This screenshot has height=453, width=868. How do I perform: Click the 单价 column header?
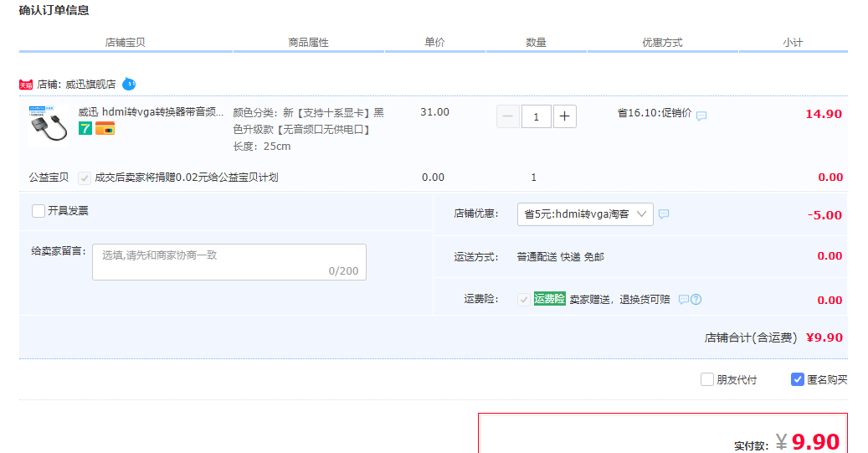pos(434,43)
